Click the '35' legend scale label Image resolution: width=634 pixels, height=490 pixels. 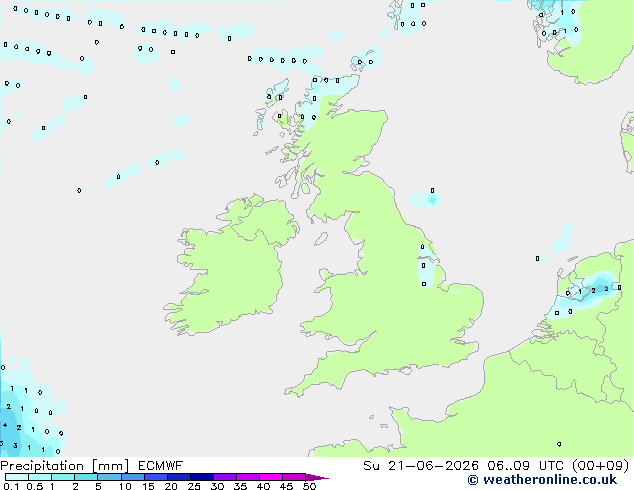click(x=240, y=486)
